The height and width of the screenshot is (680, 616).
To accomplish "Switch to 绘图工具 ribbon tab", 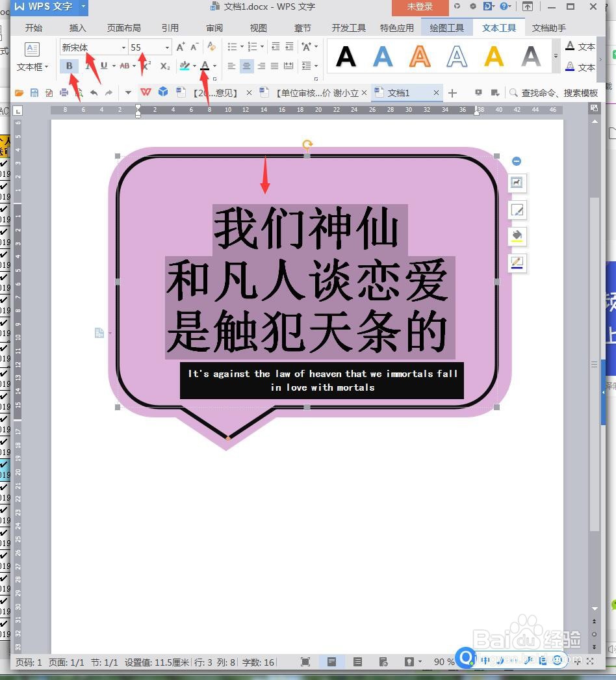I will 446,28.
